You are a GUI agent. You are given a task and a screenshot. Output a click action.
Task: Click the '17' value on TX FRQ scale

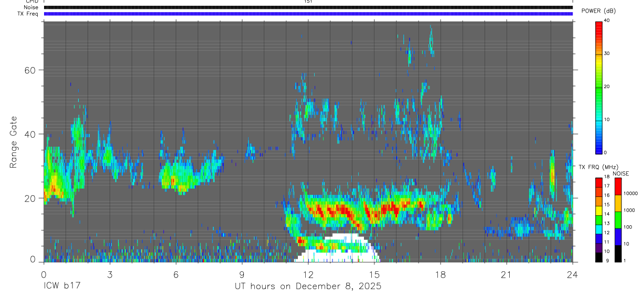[x=608, y=186]
